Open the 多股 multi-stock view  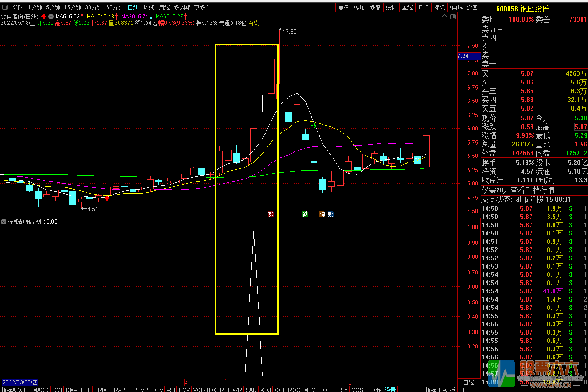point(375,7)
